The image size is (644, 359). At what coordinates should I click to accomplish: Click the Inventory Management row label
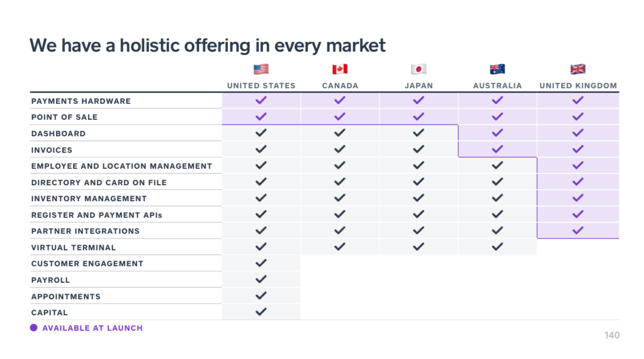(89, 199)
